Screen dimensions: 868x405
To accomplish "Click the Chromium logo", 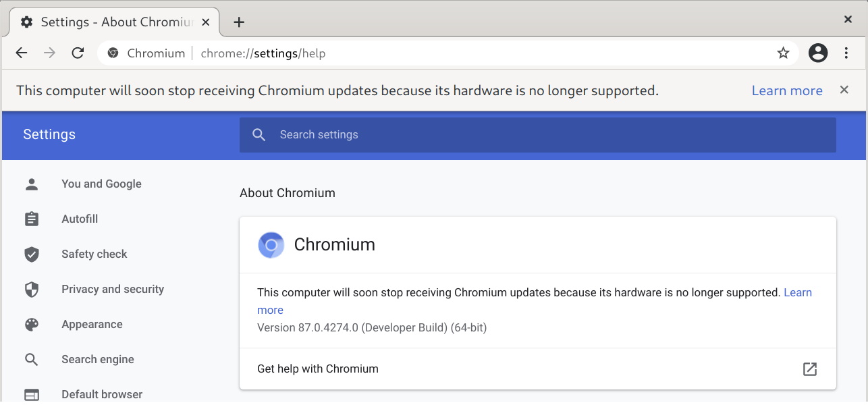I will pyautogui.click(x=271, y=245).
